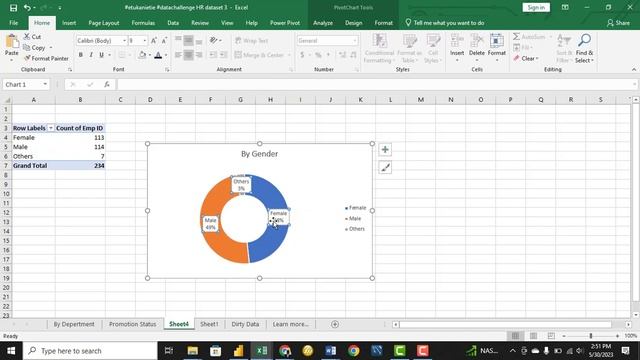Apply the Accounting dollar format icon
640x360 pixels.
click(302, 55)
